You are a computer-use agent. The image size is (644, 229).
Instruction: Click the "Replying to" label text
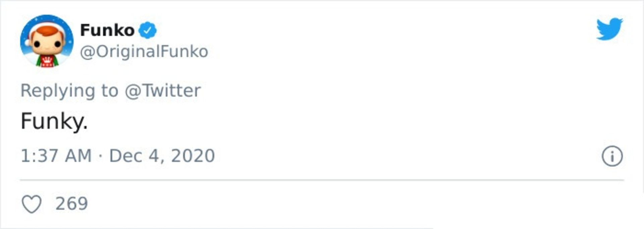[x=69, y=91]
